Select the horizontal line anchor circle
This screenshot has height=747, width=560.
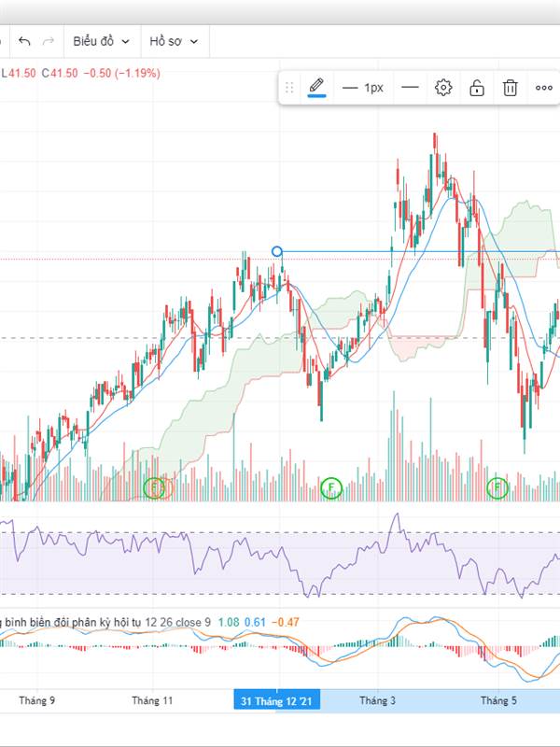[276, 251]
